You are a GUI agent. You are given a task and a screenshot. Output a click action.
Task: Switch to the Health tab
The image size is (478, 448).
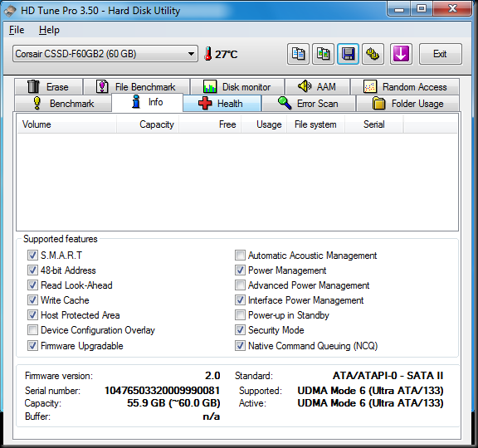click(x=222, y=104)
